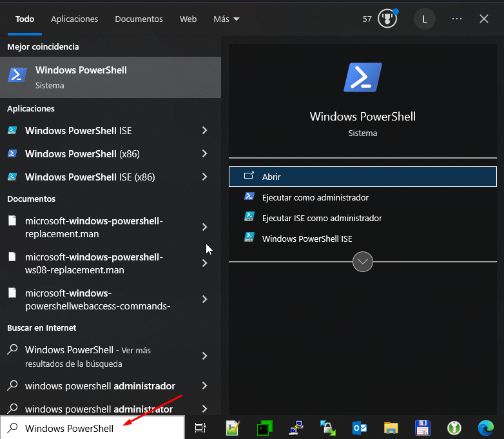Open the three-dots options menu
The height and width of the screenshot is (439, 504).
click(457, 19)
